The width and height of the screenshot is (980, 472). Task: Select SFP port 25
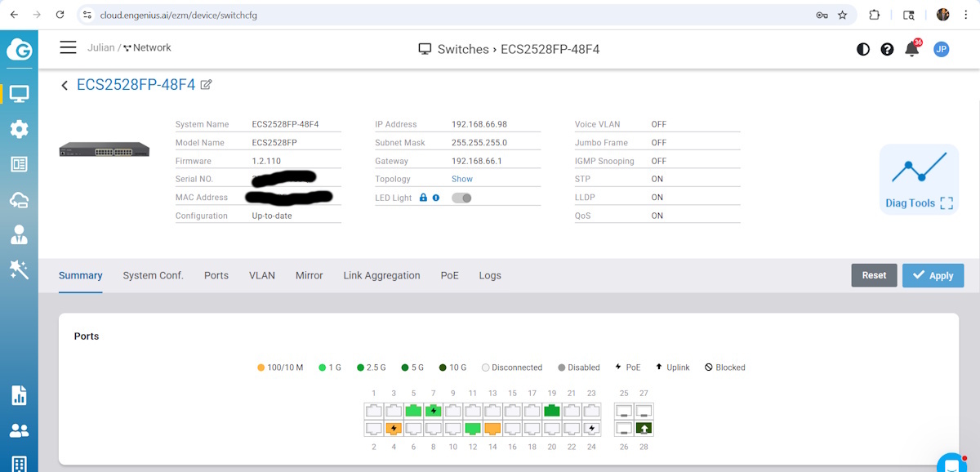pyautogui.click(x=624, y=410)
